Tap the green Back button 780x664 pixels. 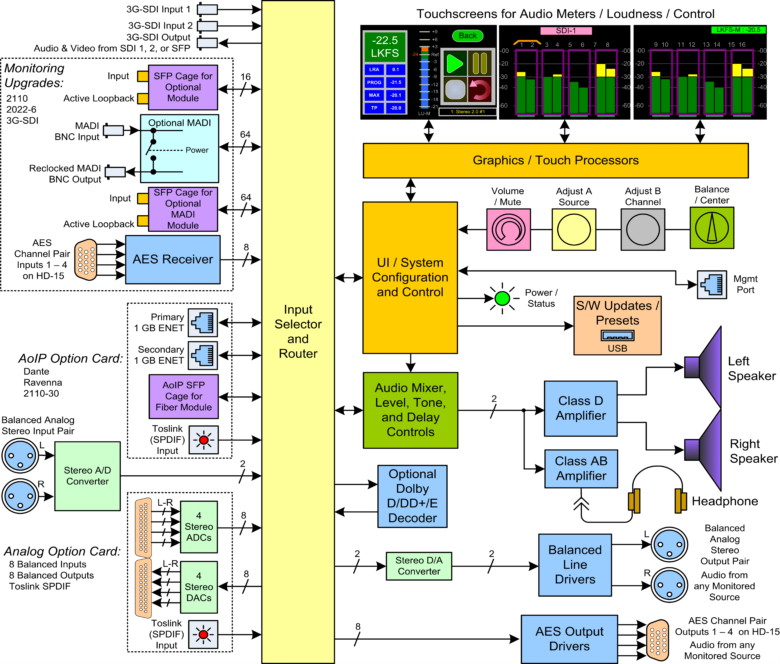coord(467,36)
